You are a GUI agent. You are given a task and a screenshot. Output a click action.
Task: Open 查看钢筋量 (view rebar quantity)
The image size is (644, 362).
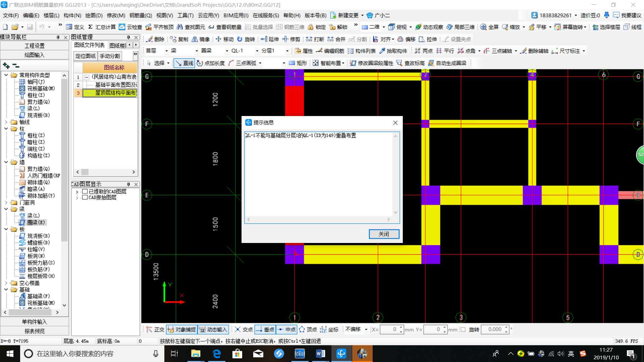(225, 27)
